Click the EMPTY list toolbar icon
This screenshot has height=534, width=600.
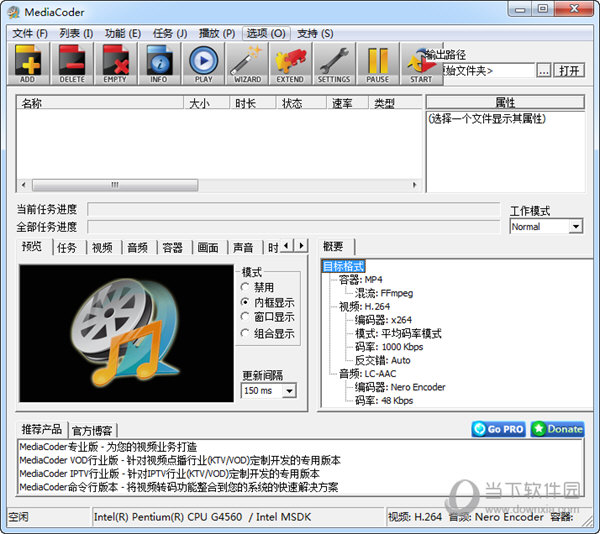point(116,63)
